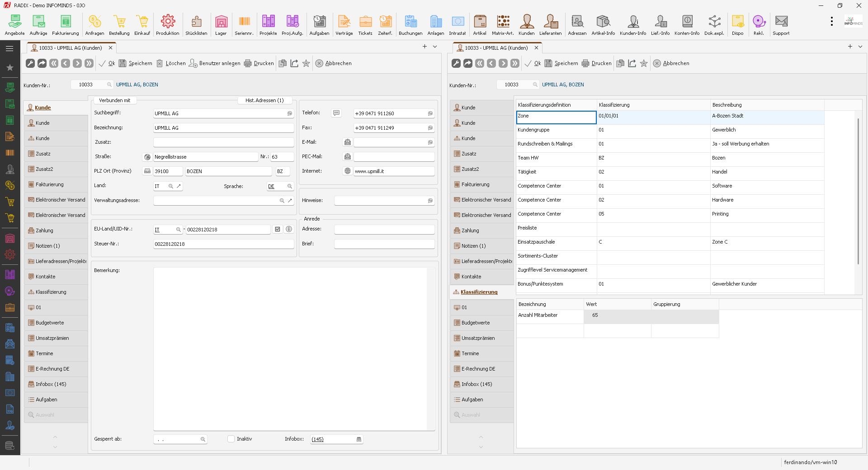Select Zahlung in left window navigation

[56, 230]
